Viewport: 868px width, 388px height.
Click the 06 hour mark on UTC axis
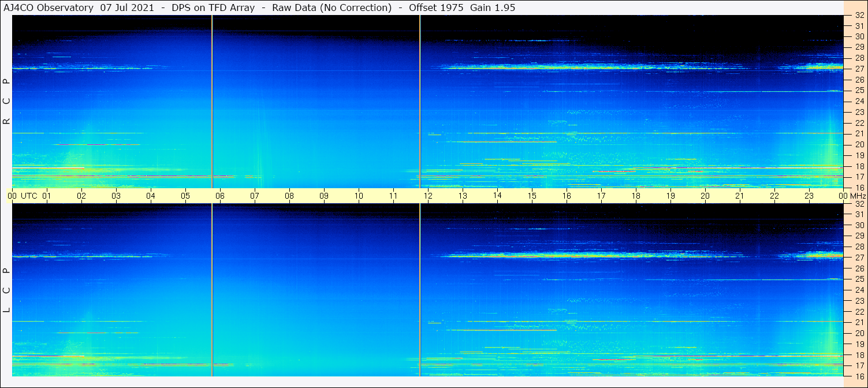[x=219, y=196]
